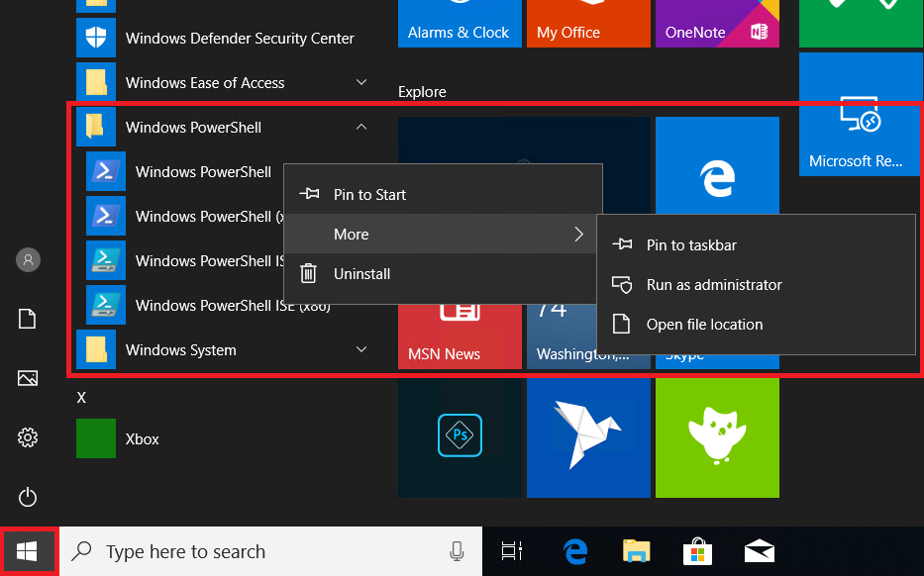
Task: Choose Open file location
Action: pos(756,325)
